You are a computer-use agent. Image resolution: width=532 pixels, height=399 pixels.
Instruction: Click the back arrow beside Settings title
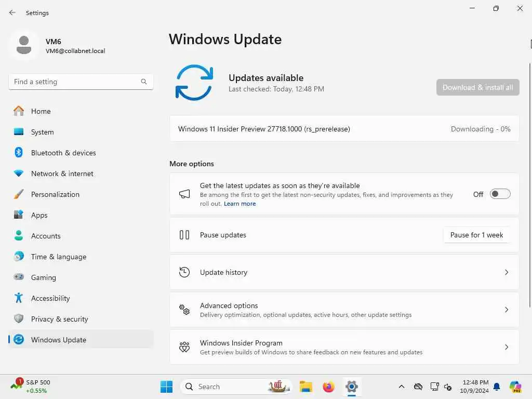12,12
